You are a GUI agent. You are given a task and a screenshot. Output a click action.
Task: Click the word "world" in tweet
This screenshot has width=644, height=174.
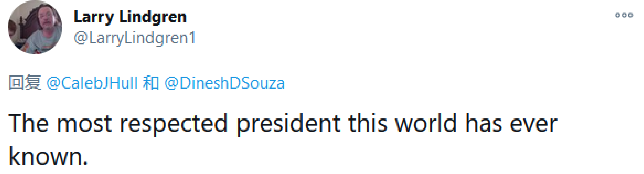(425, 123)
